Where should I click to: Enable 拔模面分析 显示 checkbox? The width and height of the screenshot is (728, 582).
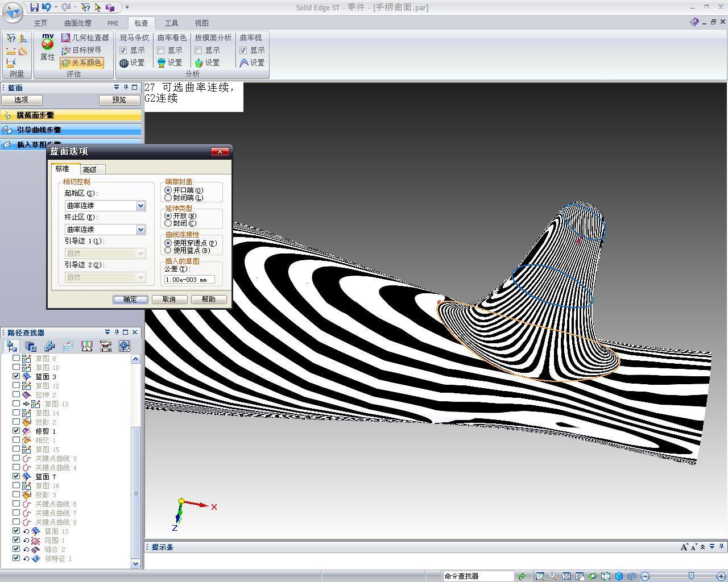pyautogui.click(x=198, y=51)
